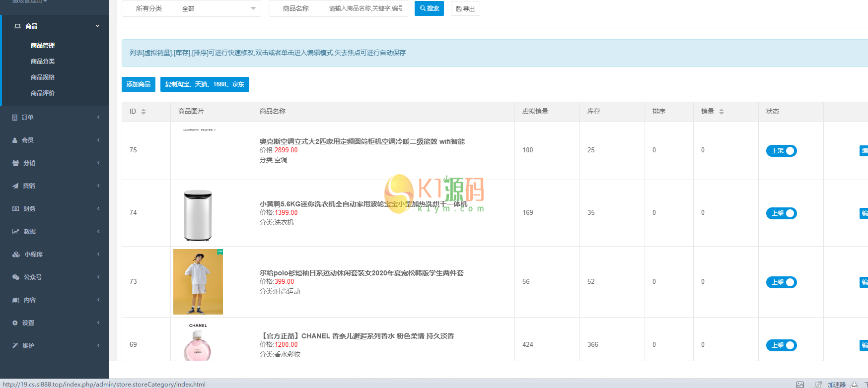Click the price 2899.00
Viewport: 868px width, 388px height.
click(x=286, y=150)
